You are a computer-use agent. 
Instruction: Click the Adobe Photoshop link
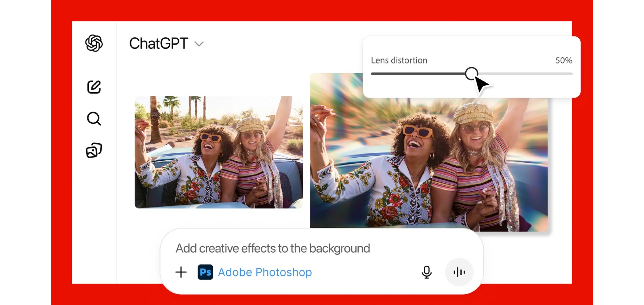pos(265,272)
